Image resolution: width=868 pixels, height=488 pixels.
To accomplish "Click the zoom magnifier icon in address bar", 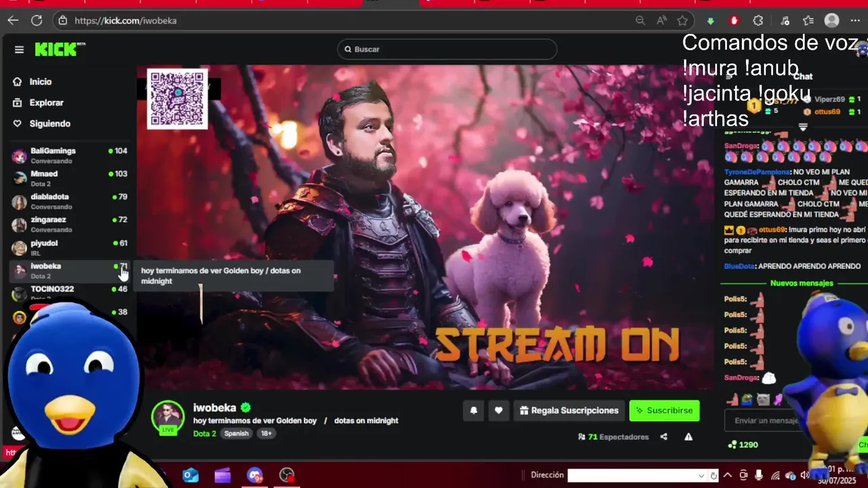I will click(x=640, y=20).
